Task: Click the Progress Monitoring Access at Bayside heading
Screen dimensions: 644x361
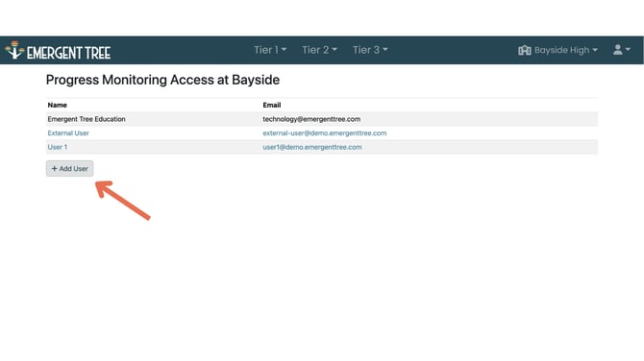Action: point(162,80)
